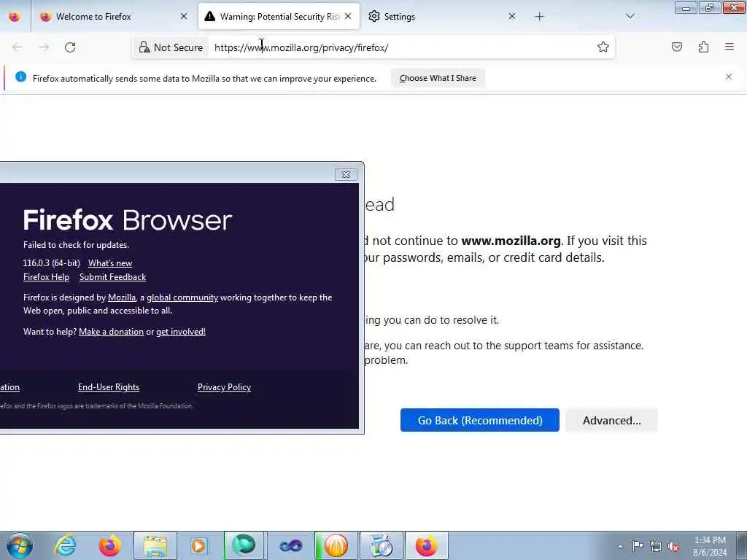The width and height of the screenshot is (747, 560).
Task: Bookmark this page with the star icon
Action: click(x=603, y=47)
